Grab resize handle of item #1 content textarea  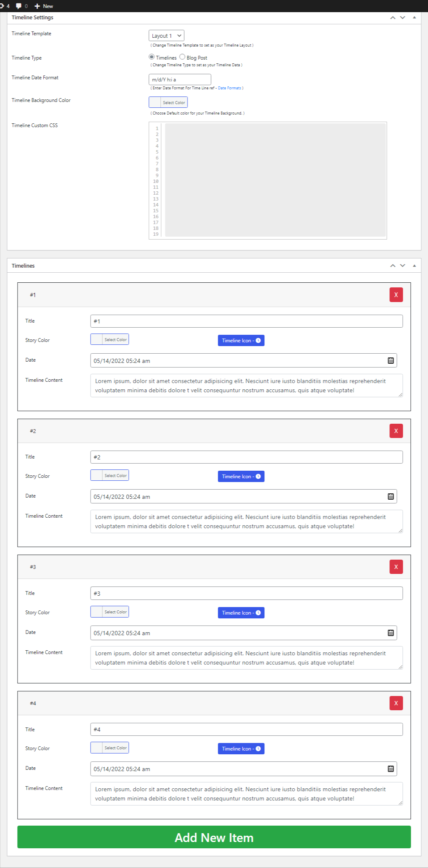[400, 395]
